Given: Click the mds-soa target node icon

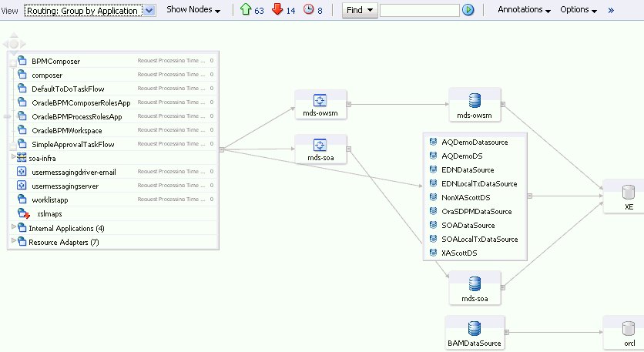Looking at the screenshot, I should [320, 145].
